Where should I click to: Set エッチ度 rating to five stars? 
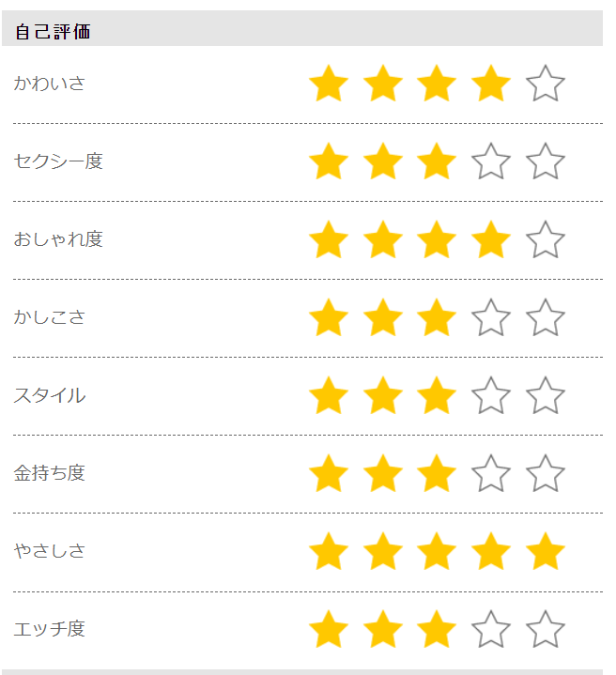546,630
